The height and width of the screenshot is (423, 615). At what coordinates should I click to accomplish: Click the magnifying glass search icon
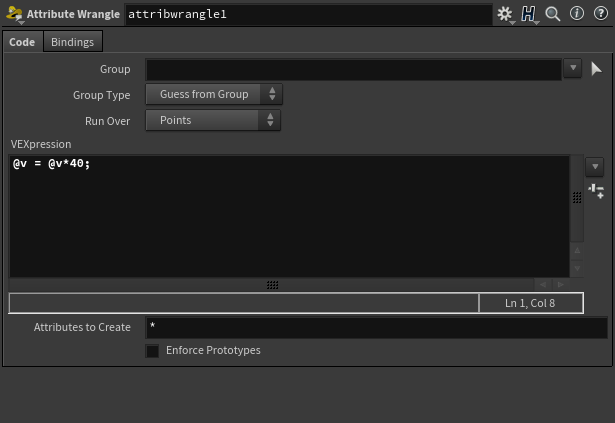point(553,14)
